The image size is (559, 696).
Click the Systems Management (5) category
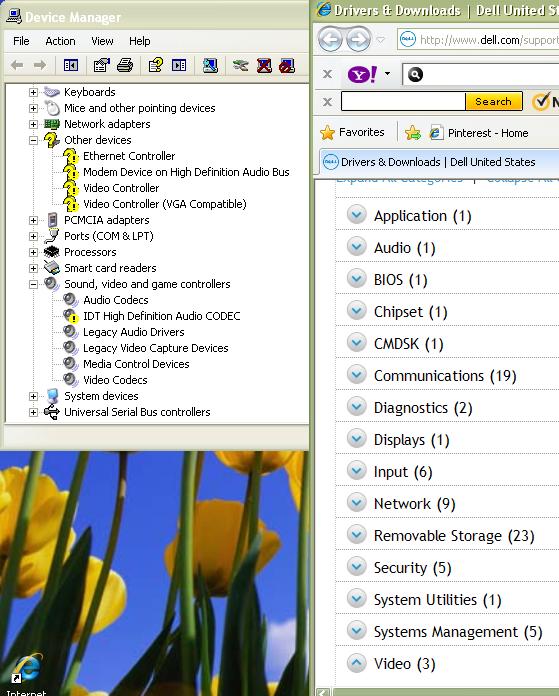click(x=458, y=631)
